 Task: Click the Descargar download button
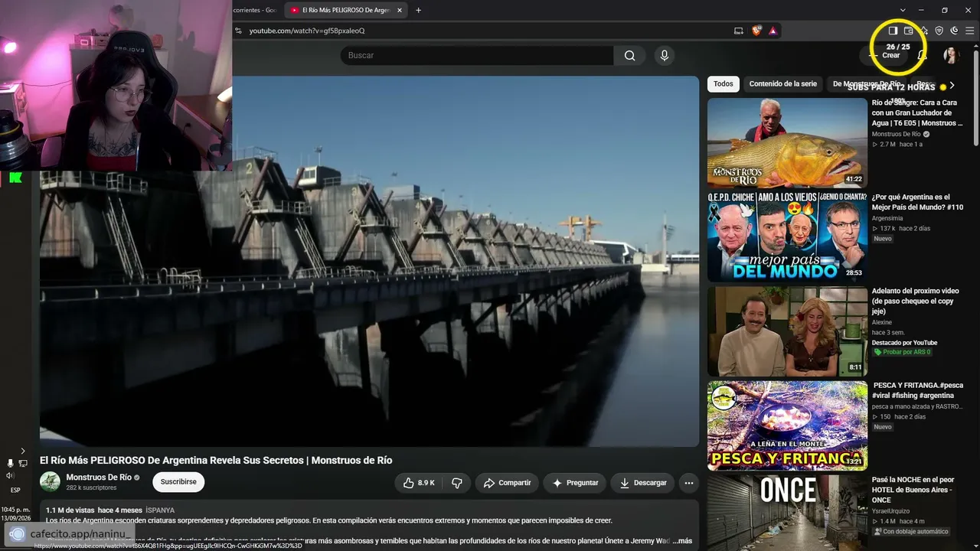point(642,483)
